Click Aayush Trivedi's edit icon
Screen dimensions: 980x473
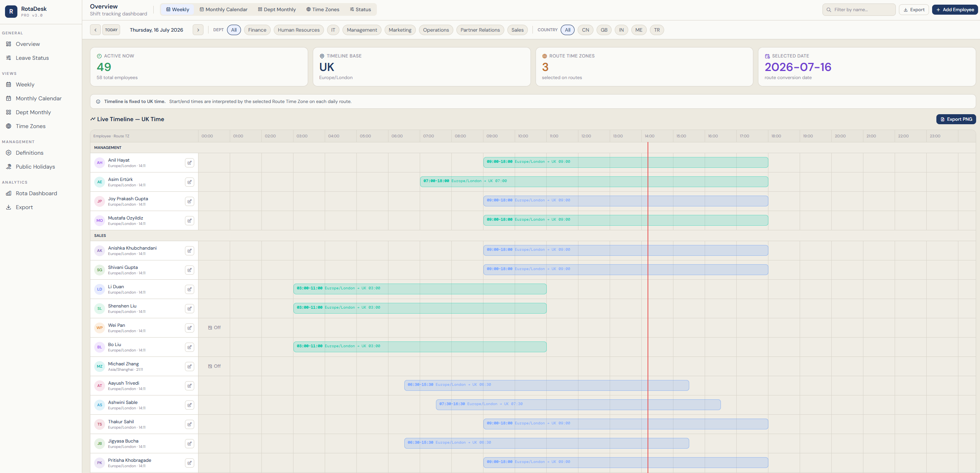click(x=190, y=386)
